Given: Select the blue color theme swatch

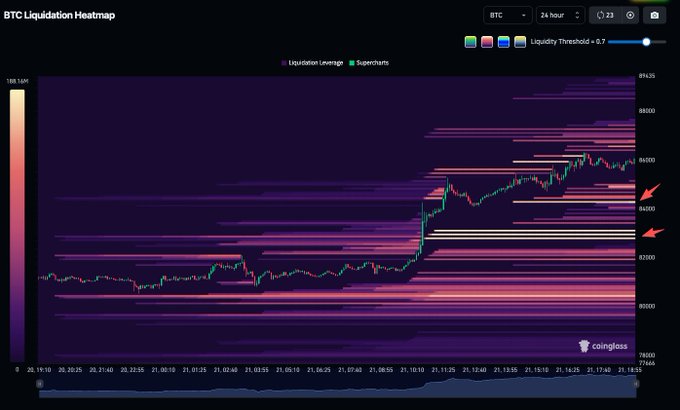Looking at the screenshot, I should 503,42.
